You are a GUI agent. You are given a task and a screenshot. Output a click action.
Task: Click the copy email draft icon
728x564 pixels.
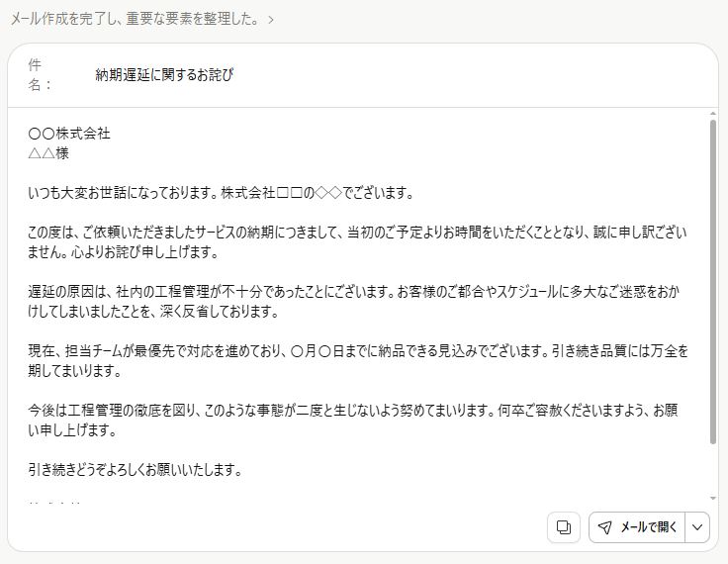pyautogui.click(x=564, y=527)
